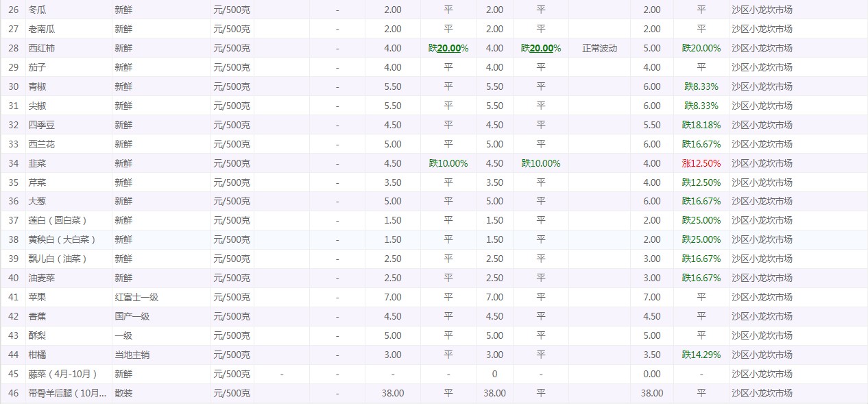Click 沙区小龙坎市场 in the 油麦菜 row

(762, 278)
